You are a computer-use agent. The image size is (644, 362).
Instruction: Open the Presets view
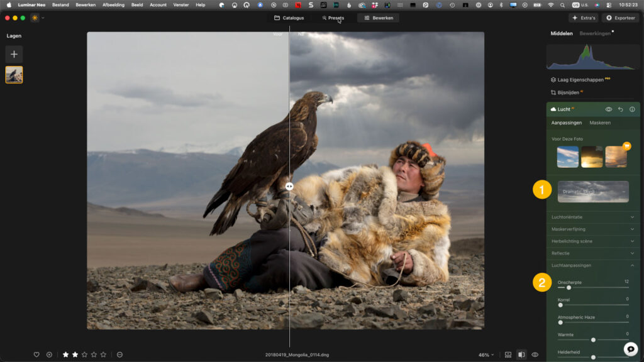click(x=333, y=18)
